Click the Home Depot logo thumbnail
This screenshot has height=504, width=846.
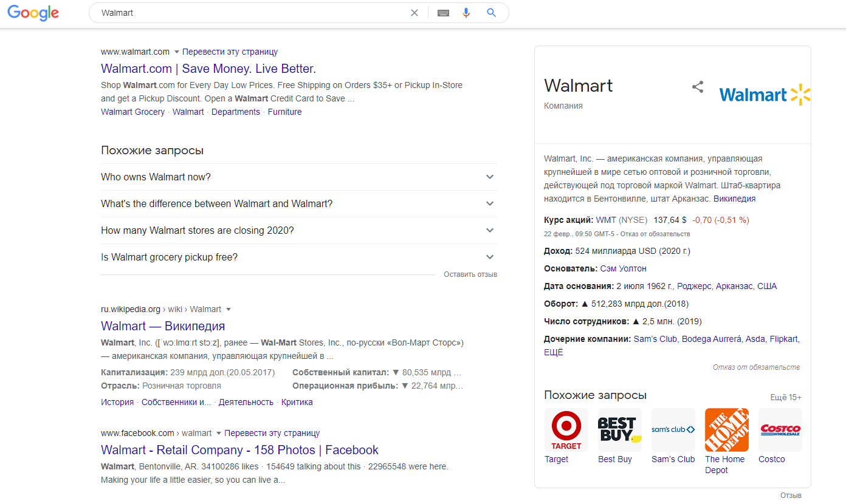tap(727, 430)
